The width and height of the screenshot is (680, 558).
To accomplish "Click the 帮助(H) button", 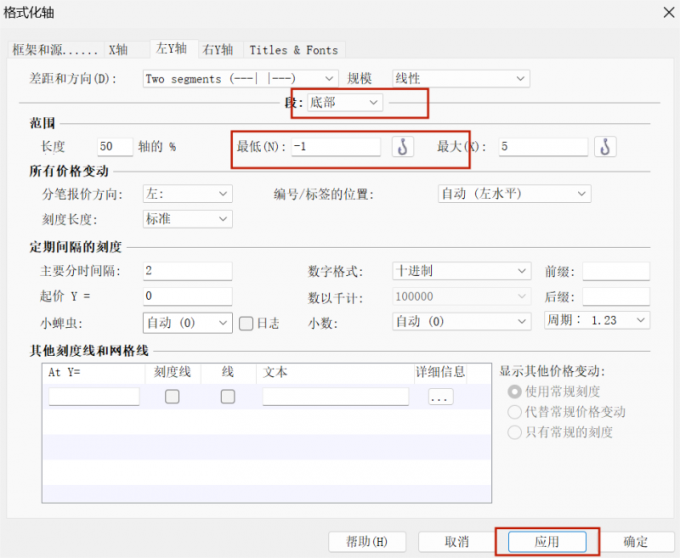I will tap(367, 542).
